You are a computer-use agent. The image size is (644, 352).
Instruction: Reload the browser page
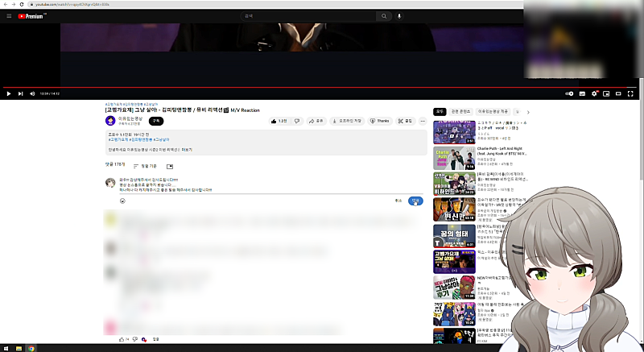[22, 4]
